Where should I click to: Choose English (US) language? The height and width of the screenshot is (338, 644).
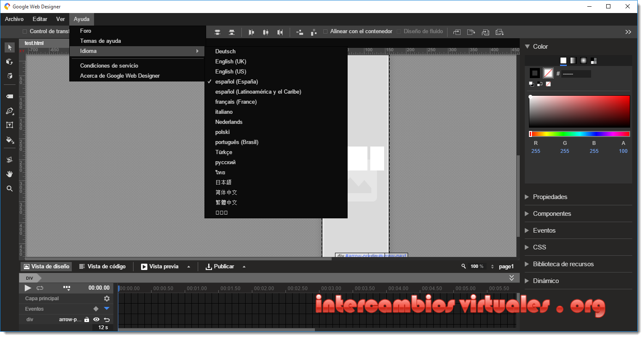tap(276, 71)
